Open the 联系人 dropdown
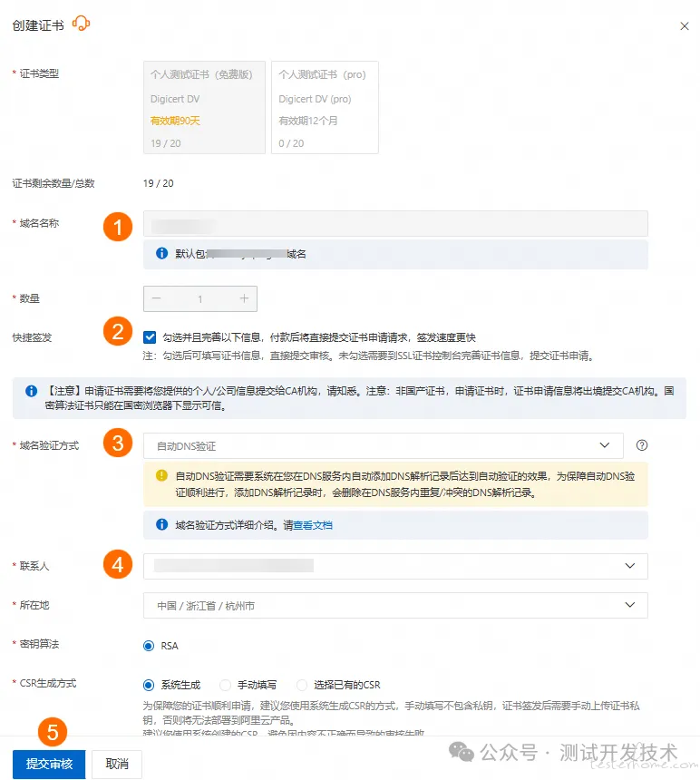 tap(395, 566)
